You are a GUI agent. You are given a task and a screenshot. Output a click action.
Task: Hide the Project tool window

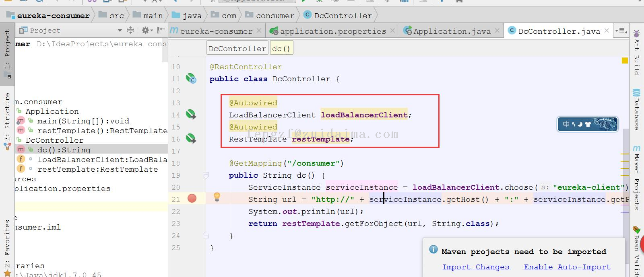pyautogui.click(x=161, y=30)
